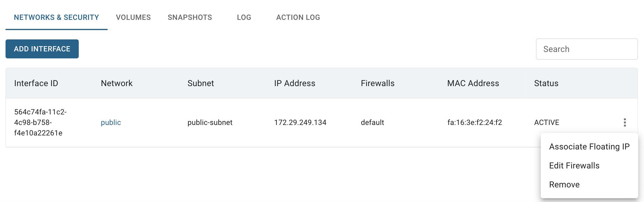Image resolution: width=644 pixels, height=202 pixels.
Task: Click the MAC Address column header
Action: tap(473, 83)
